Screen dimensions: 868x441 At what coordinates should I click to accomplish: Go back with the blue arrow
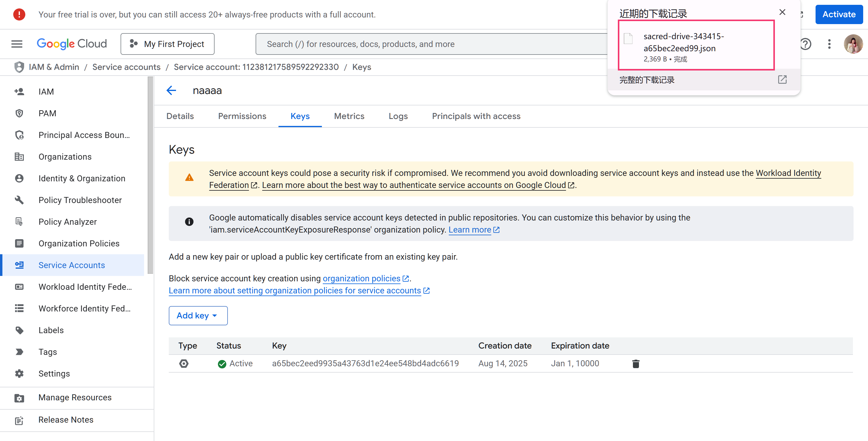pyautogui.click(x=171, y=90)
